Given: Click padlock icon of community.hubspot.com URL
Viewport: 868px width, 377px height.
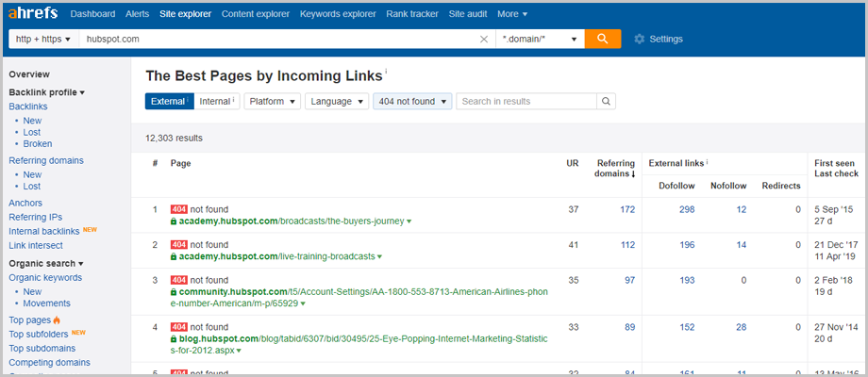Looking at the screenshot, I should click(x=174, y=292).
